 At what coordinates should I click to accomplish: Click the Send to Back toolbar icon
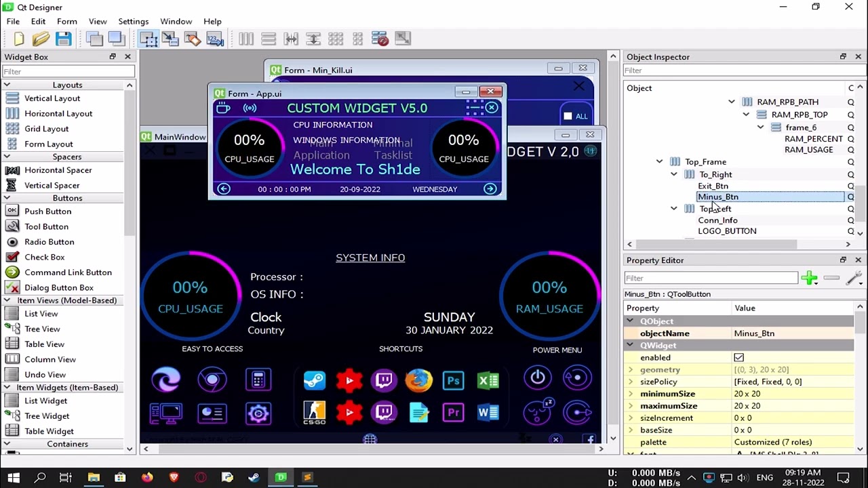94,39
